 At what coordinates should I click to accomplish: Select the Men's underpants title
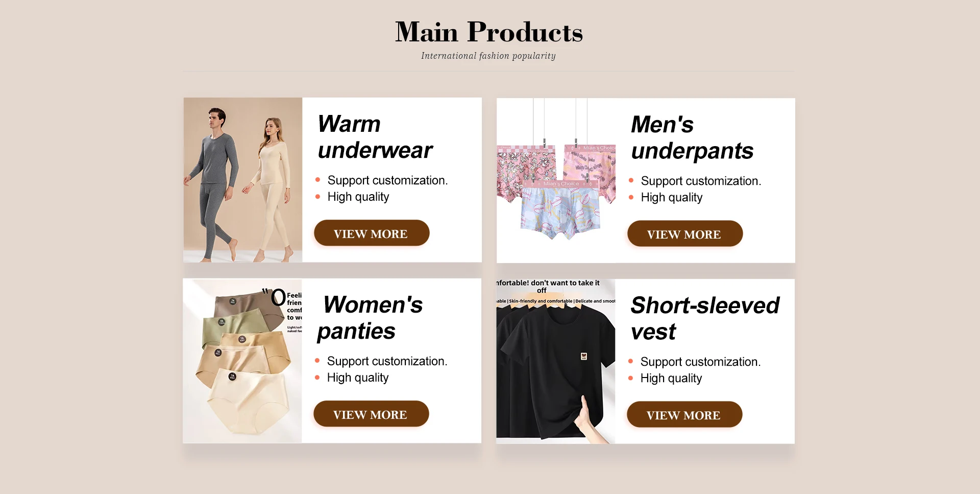click(692, 137)
